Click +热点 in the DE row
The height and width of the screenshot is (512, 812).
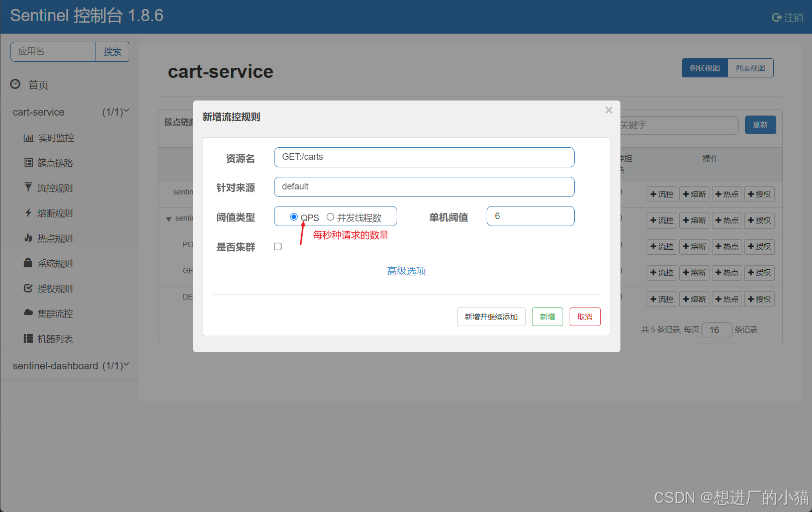pyautogui.click(x=727, y=299)
